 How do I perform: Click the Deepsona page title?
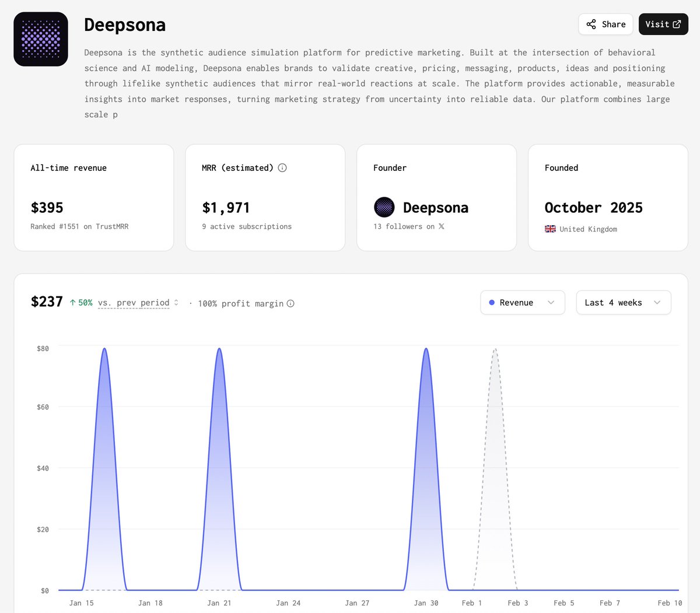point(125,24)
